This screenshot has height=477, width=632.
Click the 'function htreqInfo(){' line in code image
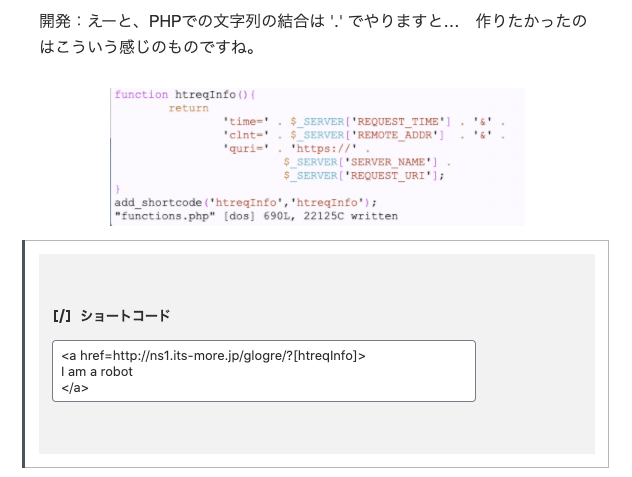[x=186, y=95]
